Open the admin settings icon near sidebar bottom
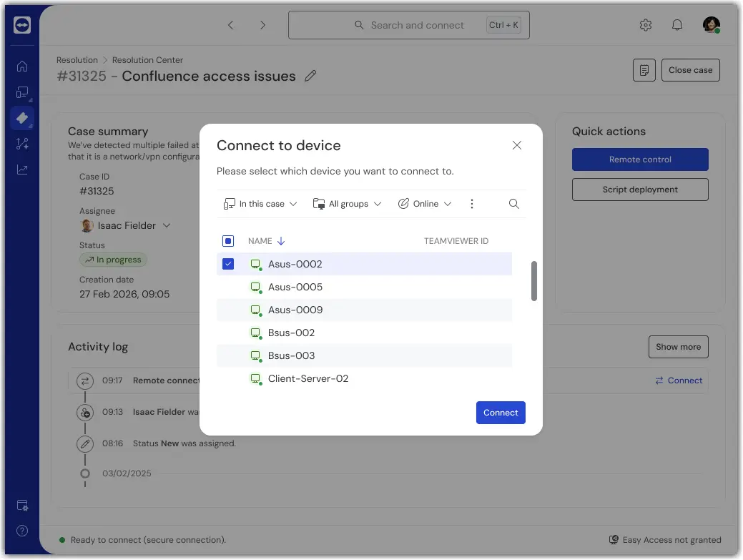The image size is (743, 560). [x=21, y=506]
